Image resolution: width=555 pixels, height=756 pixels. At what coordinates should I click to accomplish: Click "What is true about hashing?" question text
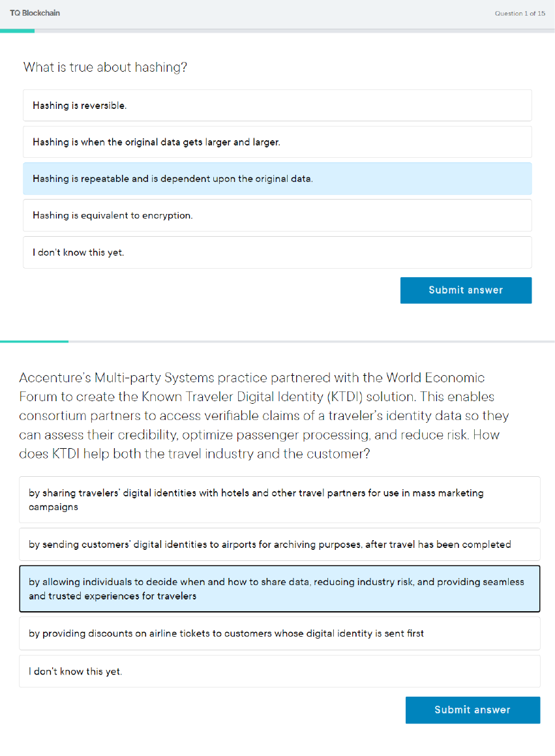[x=105, y=67]
